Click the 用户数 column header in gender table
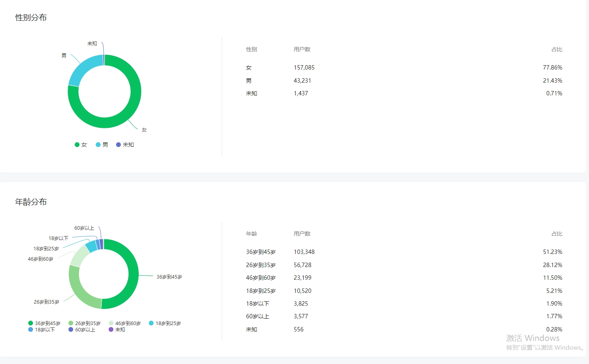 tap(302, 49)
